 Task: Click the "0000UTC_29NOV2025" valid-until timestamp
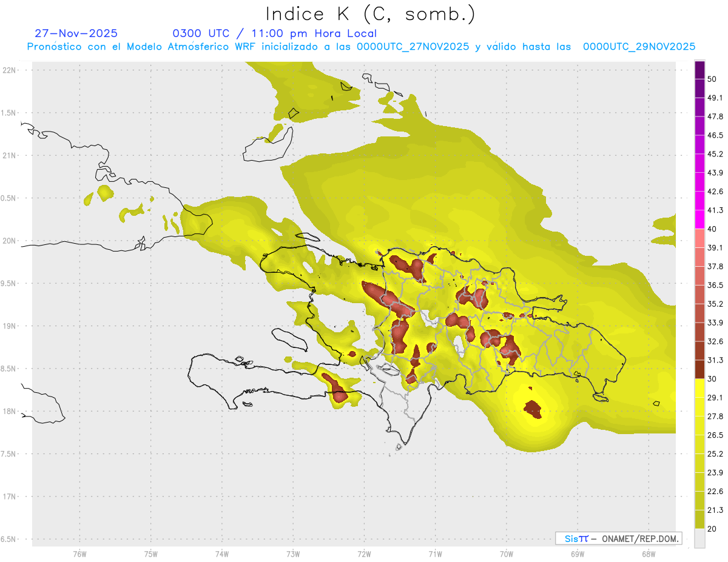(x=639, y=47)
